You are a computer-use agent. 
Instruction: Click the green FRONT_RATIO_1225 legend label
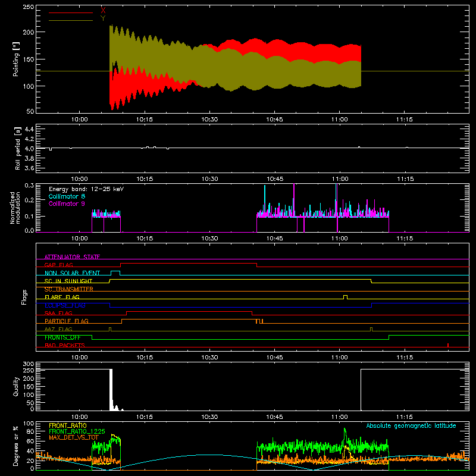coord(77,431)
